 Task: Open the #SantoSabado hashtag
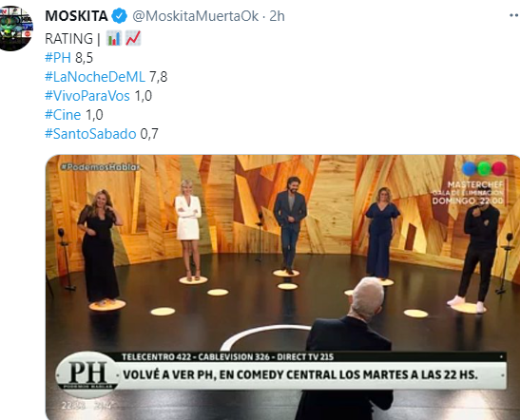pyautogui.click(x=90, y=134)
